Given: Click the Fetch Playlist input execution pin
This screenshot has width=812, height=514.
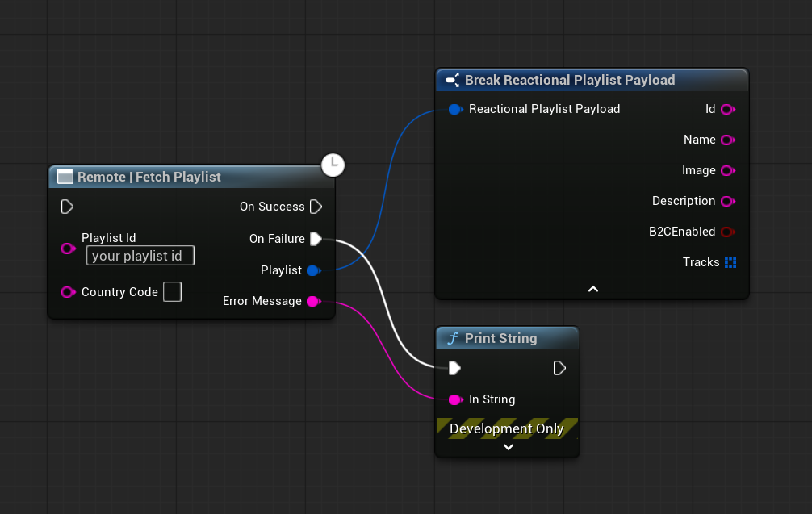Looking at the screenshot, I should pyautogui.click(x=68, y=207).
